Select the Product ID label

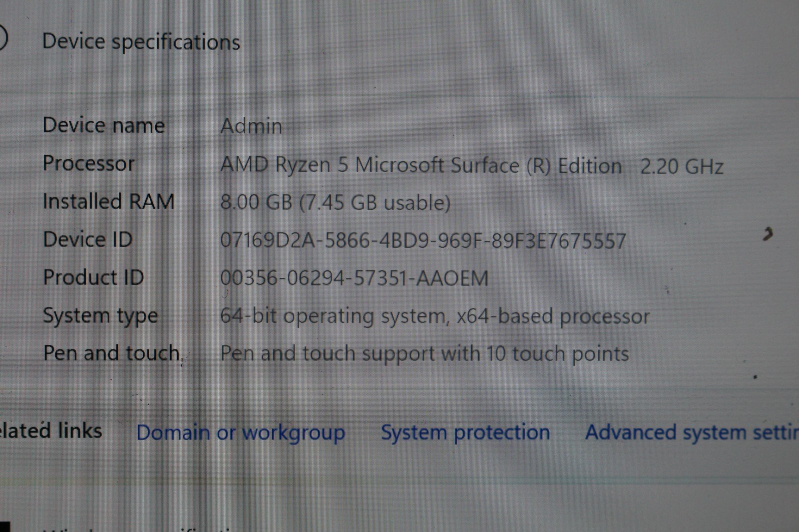click(x=93, y=277)
